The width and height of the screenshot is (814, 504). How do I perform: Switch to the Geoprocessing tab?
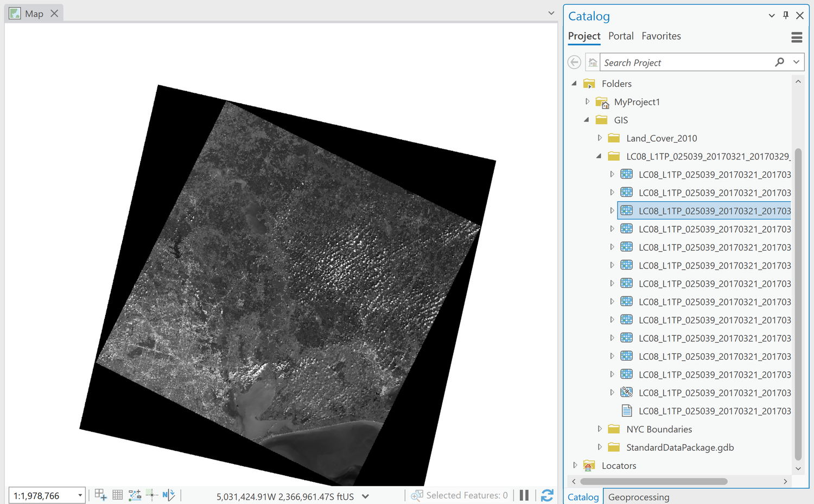click(639, 496)
